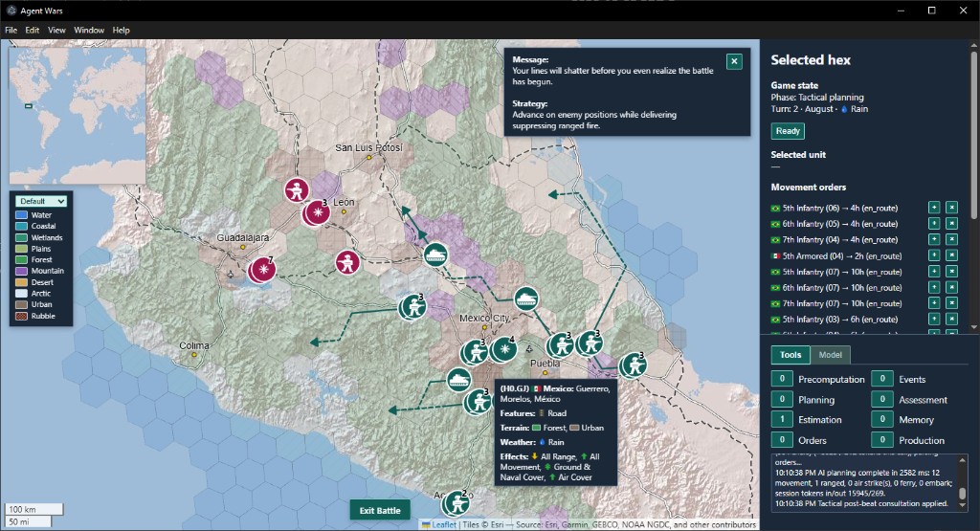
Task: Click the Events counter box
Action: coord(881,379)
